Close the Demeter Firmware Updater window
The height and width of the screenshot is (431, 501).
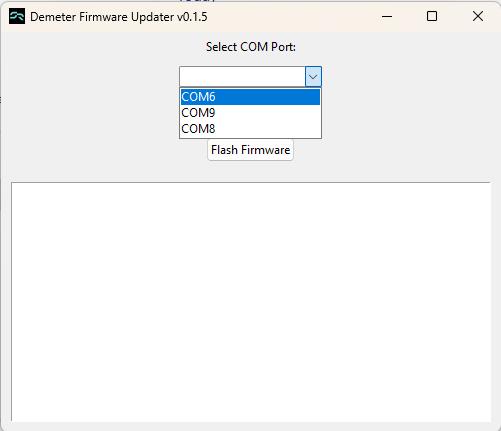click(478, 16)
